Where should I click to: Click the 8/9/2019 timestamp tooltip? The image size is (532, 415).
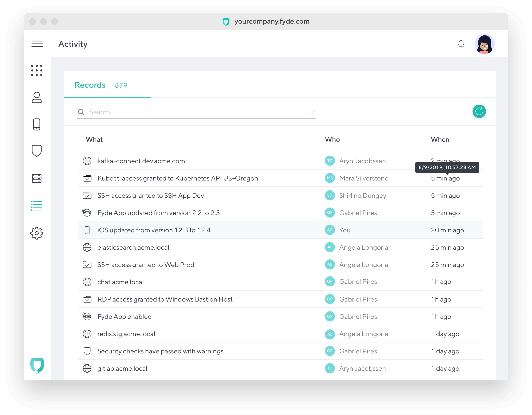pyautogui.click(x=447, y=168)
